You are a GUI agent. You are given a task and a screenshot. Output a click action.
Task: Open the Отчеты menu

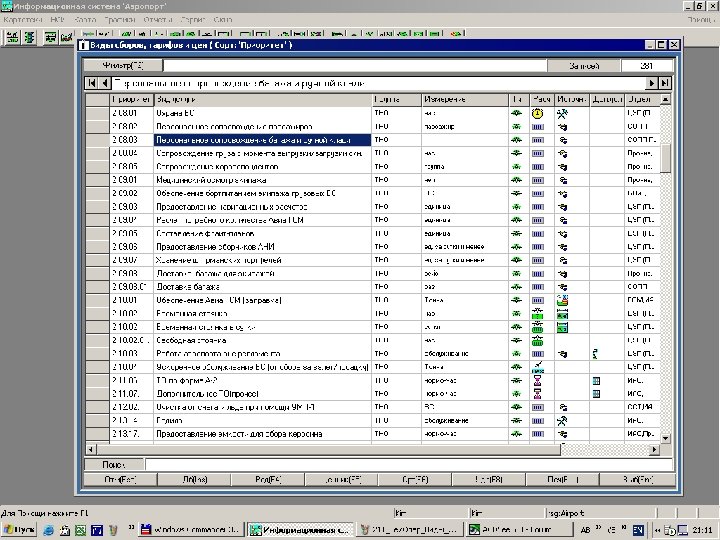click(160, 20)
